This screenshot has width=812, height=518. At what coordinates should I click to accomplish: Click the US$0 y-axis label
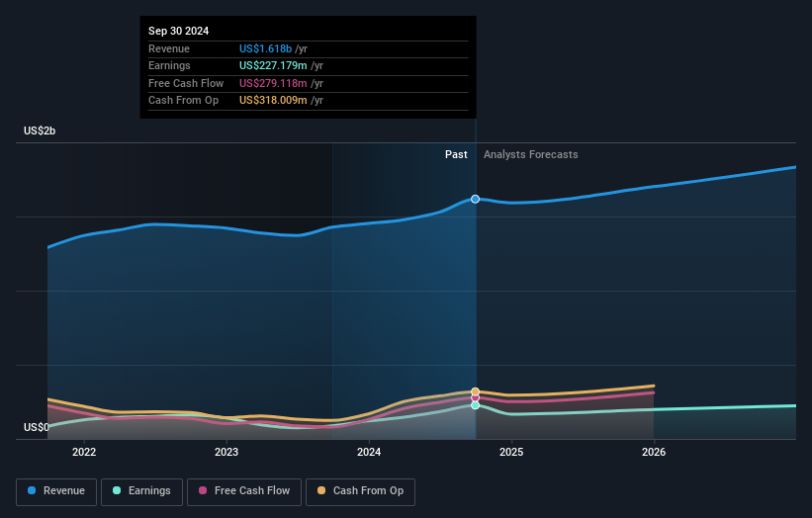(37, 427)
